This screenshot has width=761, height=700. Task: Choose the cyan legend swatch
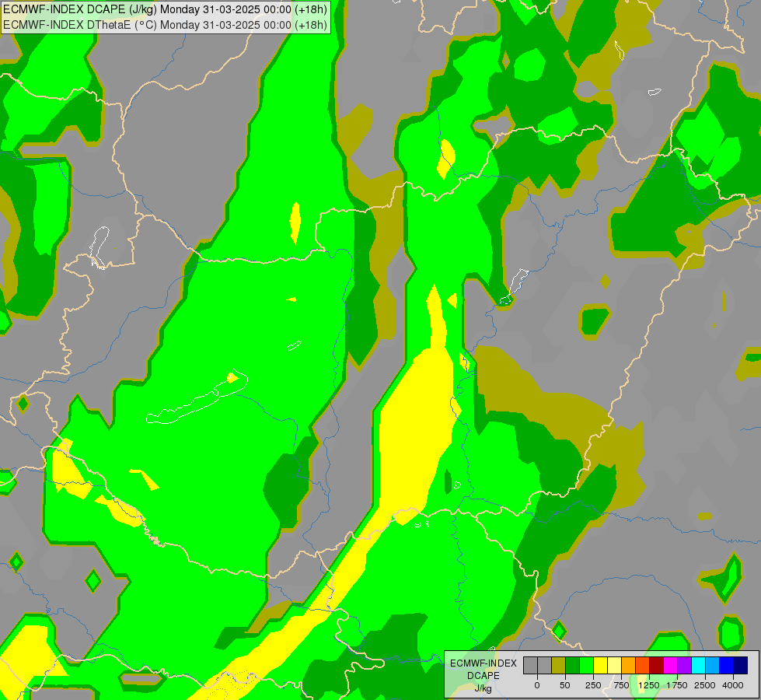point(699,665)
